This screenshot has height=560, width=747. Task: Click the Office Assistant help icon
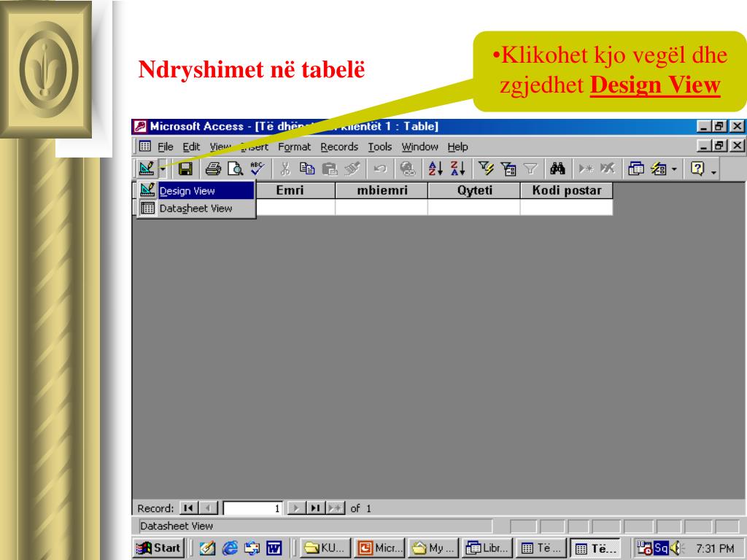(x=697, y=168)
